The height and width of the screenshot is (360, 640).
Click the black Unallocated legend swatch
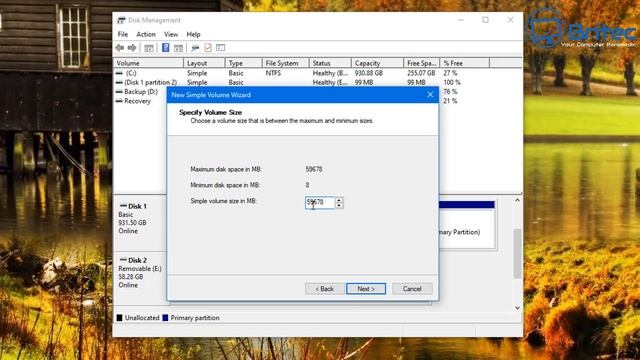click(x=120, y=318)
